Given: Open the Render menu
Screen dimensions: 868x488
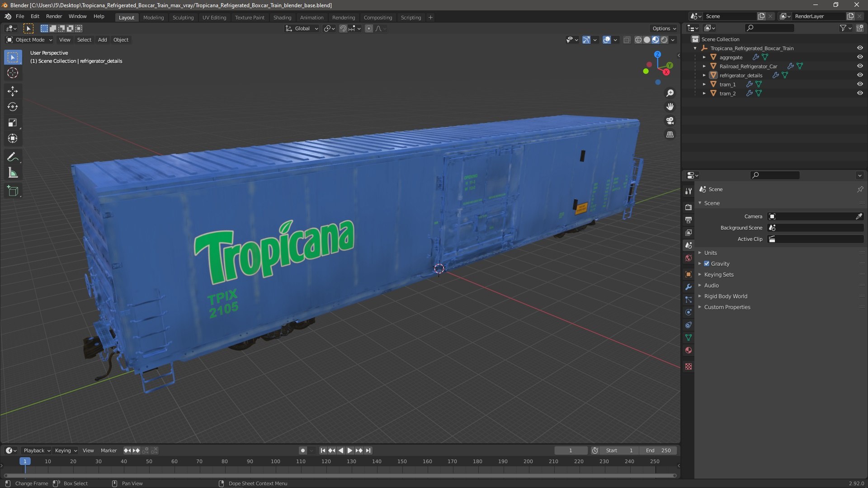Looking at the screenshot, I should point(54,16).
